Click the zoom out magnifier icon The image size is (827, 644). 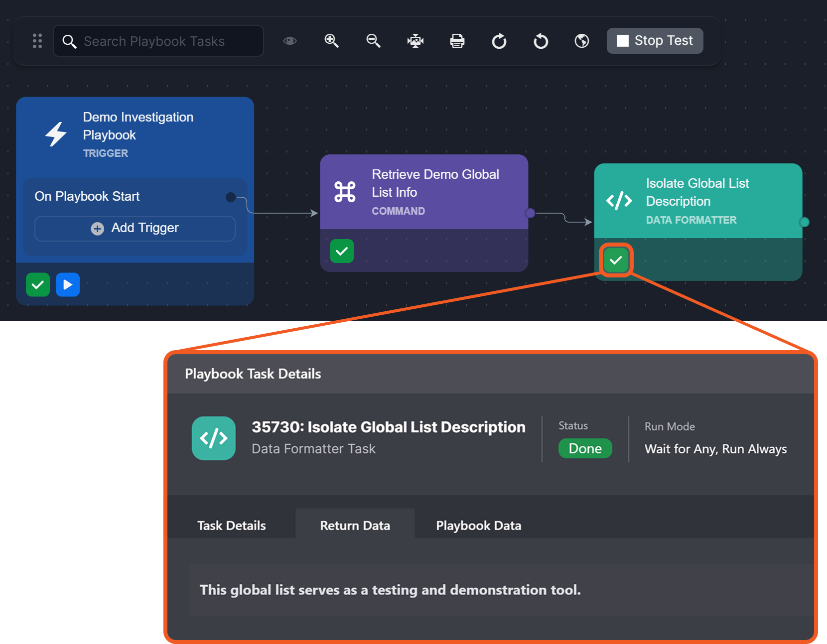[x=373, y=41]
